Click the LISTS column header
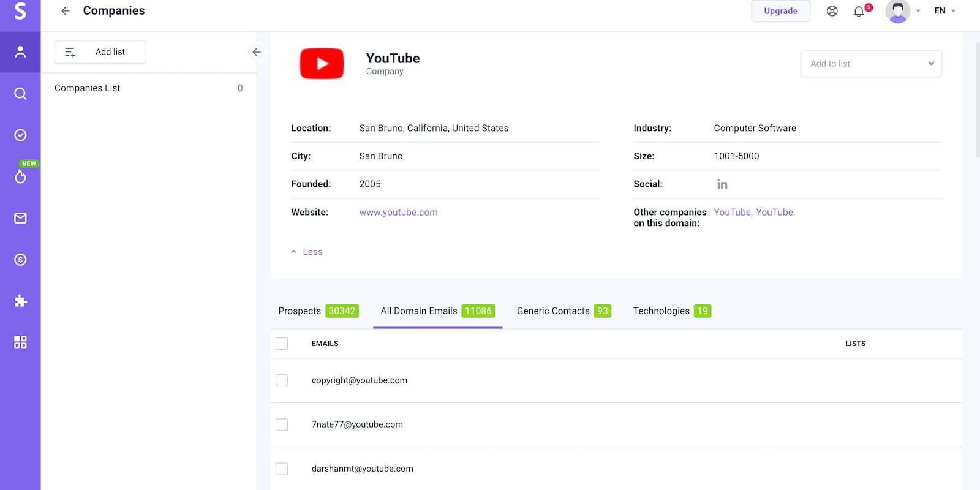Screen dimensions: 980x490 (855, 344)
